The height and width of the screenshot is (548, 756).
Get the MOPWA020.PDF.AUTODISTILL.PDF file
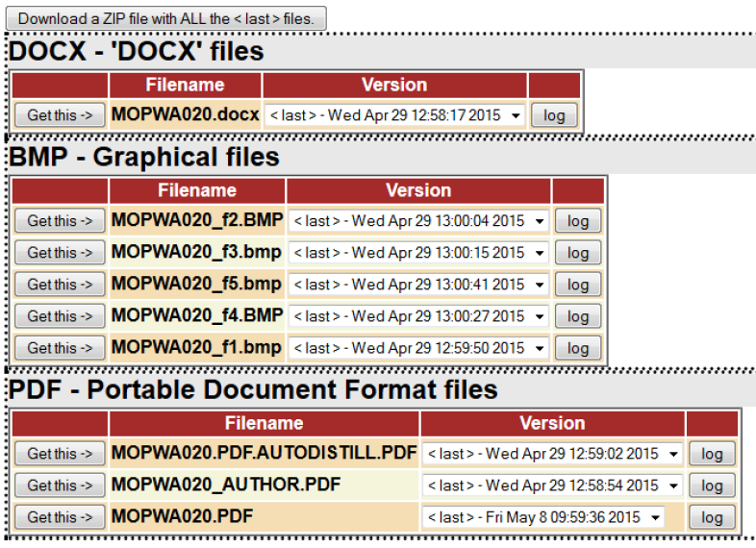click(60, 454)
